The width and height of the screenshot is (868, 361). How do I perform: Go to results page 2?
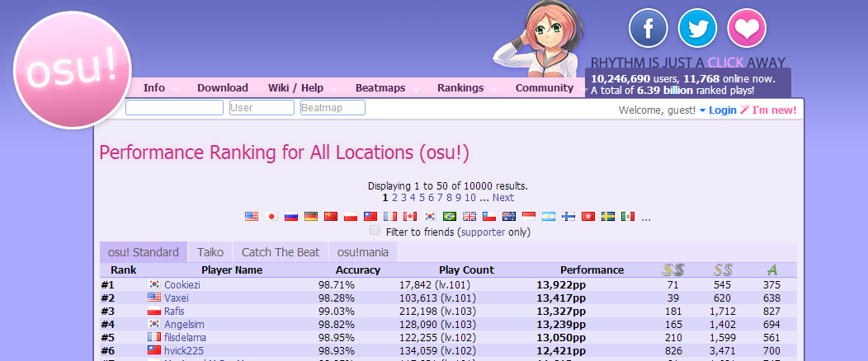coord(394,198)
